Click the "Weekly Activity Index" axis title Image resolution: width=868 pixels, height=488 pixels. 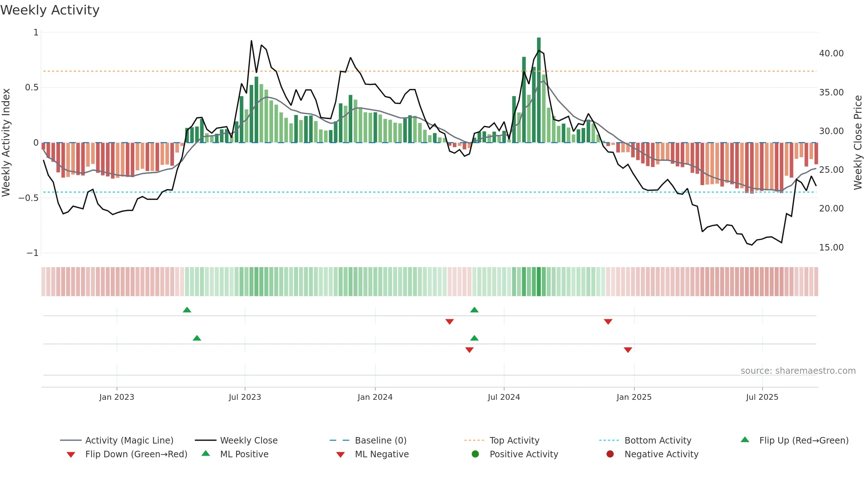[x=6, y=142]
